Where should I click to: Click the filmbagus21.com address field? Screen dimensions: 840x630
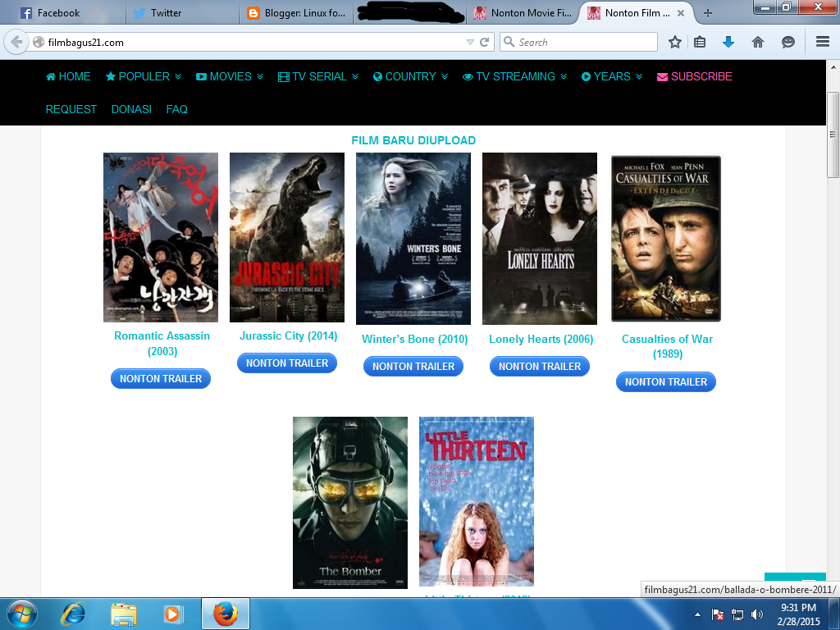(x=252, y=42)
